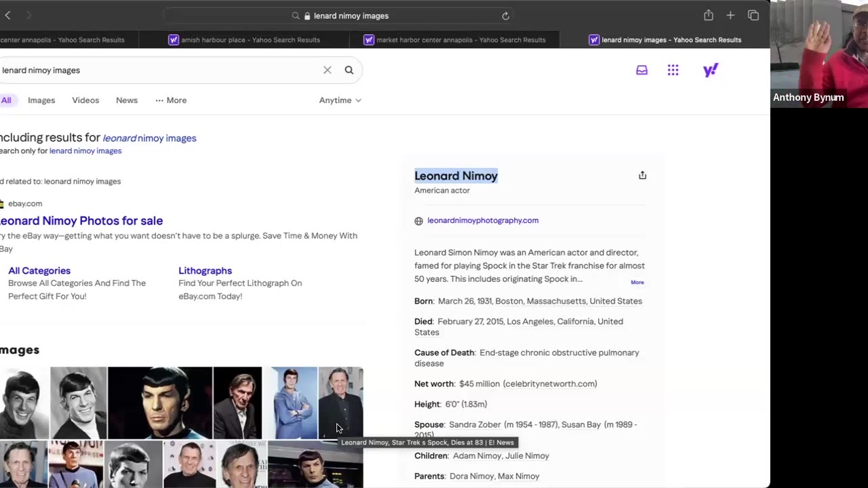Submit search with the magnifier icon
The image size is (868, 488).
(x=349, y=70)
